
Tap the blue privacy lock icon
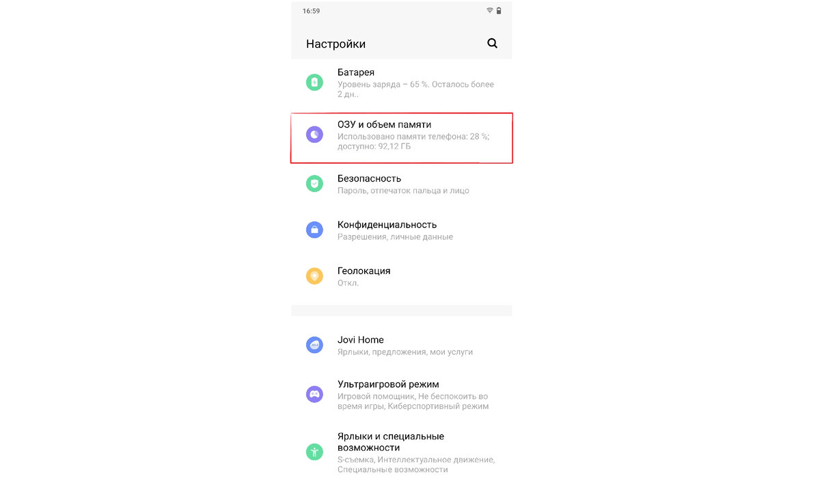coord(314,230)
